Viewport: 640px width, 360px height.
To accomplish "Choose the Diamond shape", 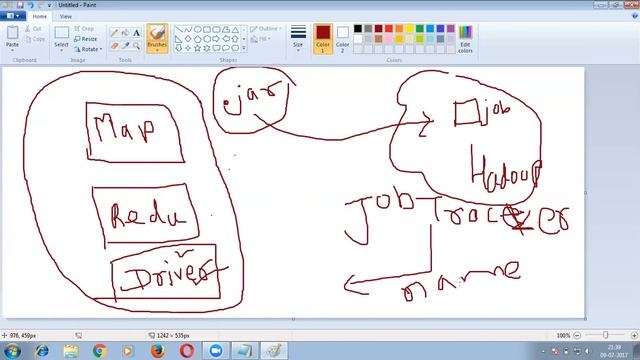I will click(x=188, y=39).
